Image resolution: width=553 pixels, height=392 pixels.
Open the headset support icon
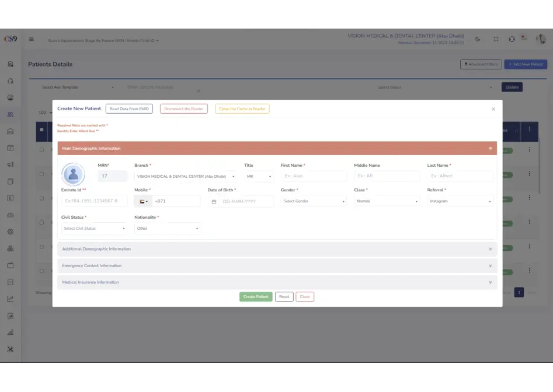[x=512, y=40]
